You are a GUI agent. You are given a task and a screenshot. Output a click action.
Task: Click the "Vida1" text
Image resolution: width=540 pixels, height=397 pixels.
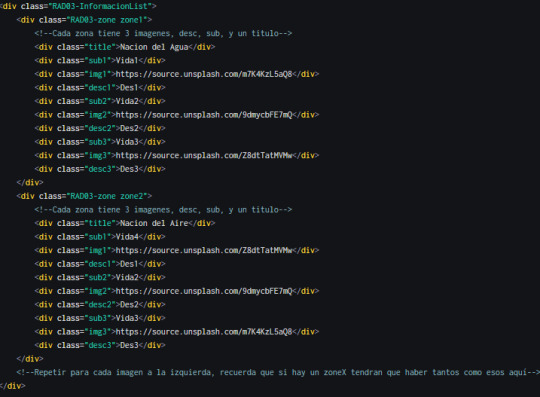(x=127, y=61)
